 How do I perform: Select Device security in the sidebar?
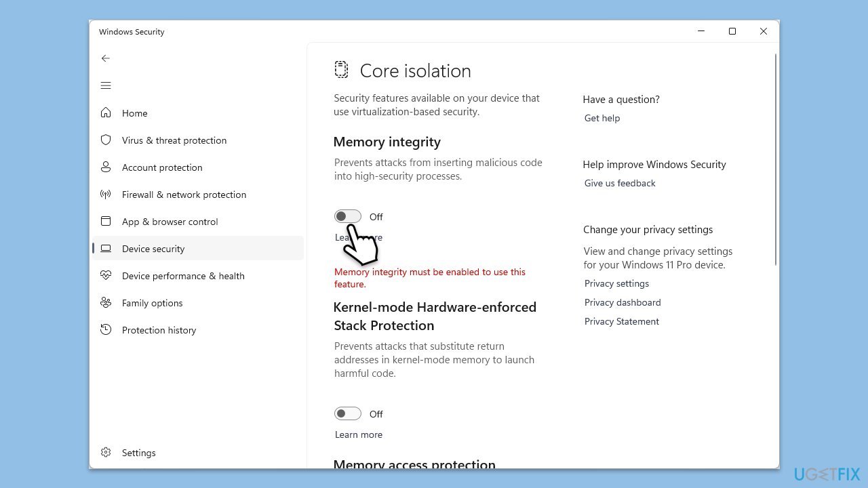coord(153,249)
